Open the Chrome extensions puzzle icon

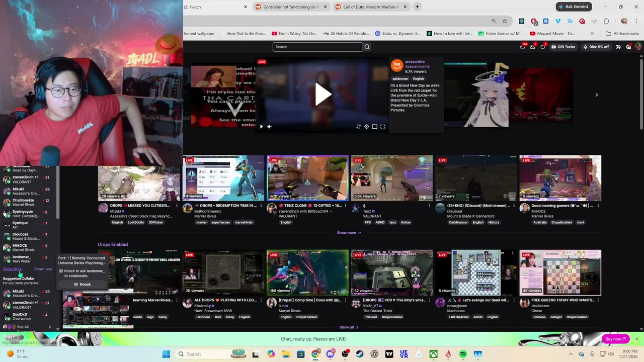[x=606, y=21]
